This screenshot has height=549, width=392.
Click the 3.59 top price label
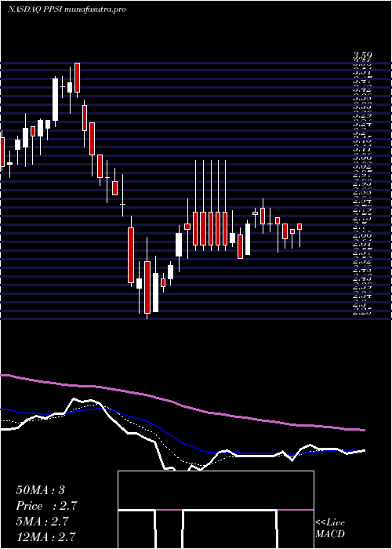pyautogui.click(x=362, y=56)
